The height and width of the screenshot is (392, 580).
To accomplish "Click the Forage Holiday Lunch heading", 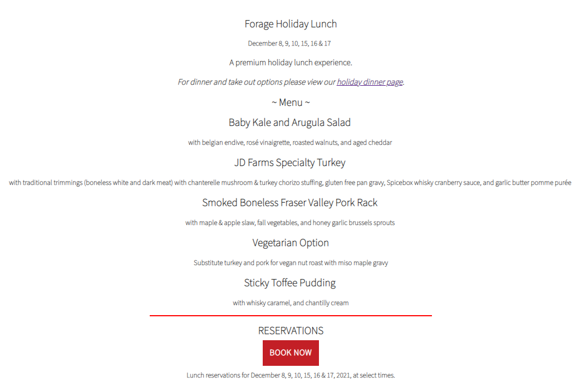I will tap(291, 24).
